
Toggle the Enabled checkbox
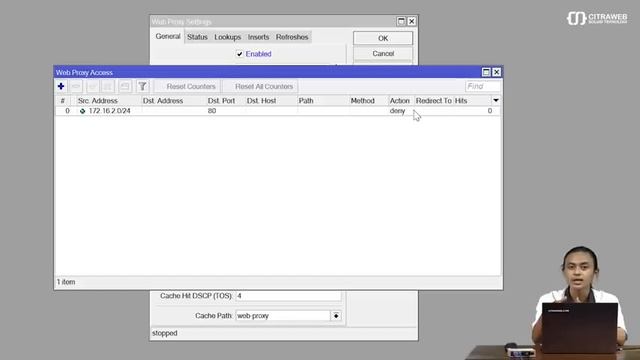pyautogui.click(x=240, y=54)
